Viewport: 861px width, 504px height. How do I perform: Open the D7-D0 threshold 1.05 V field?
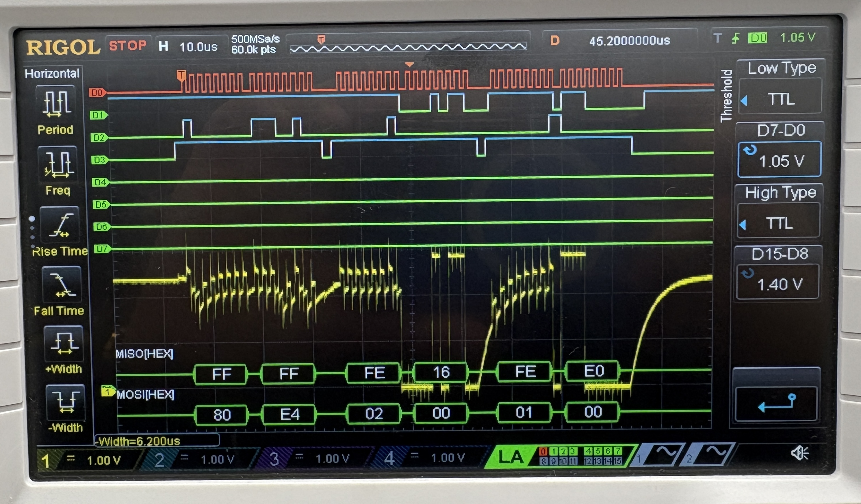point(780,160)
